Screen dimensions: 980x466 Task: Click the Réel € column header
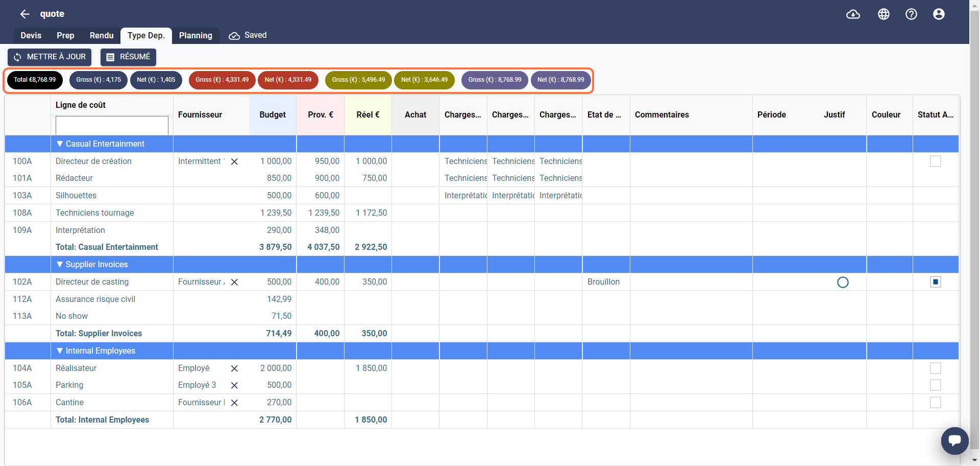[x=368, y=115]
